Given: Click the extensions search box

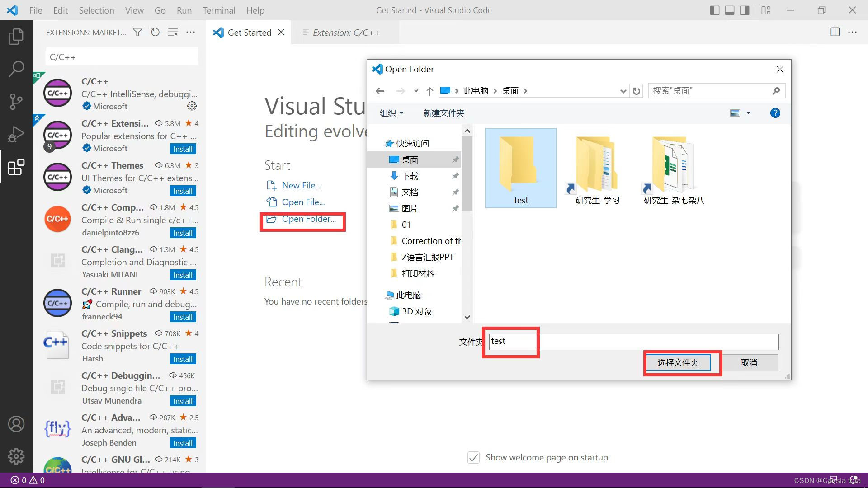Looking at the screenshot, I should tap(122, 57).
